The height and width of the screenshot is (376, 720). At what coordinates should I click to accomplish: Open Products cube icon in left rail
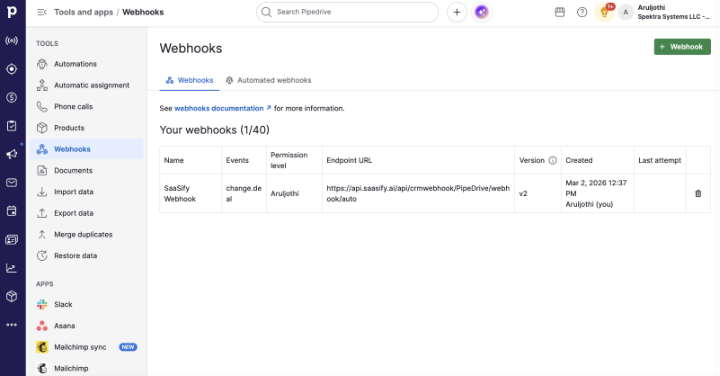click(12, 296)
